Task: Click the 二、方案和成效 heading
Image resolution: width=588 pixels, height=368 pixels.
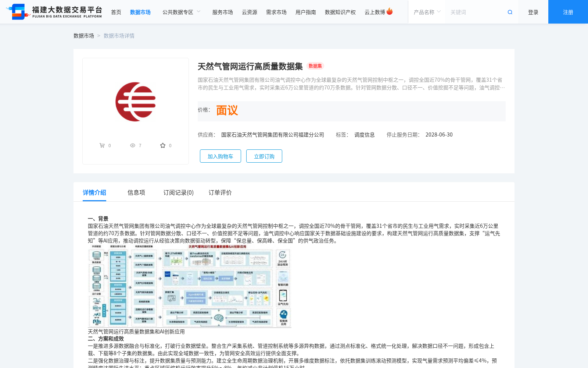Action: point(106,339)
